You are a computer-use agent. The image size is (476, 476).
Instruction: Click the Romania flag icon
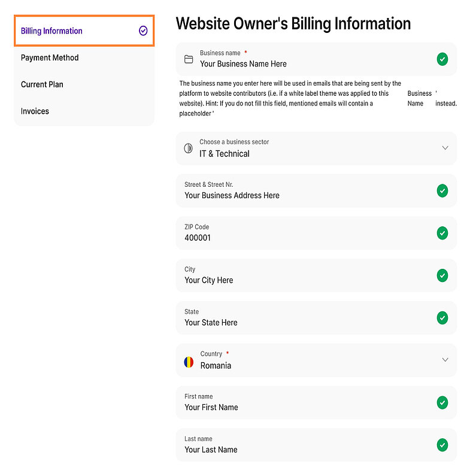coord(189,362)
